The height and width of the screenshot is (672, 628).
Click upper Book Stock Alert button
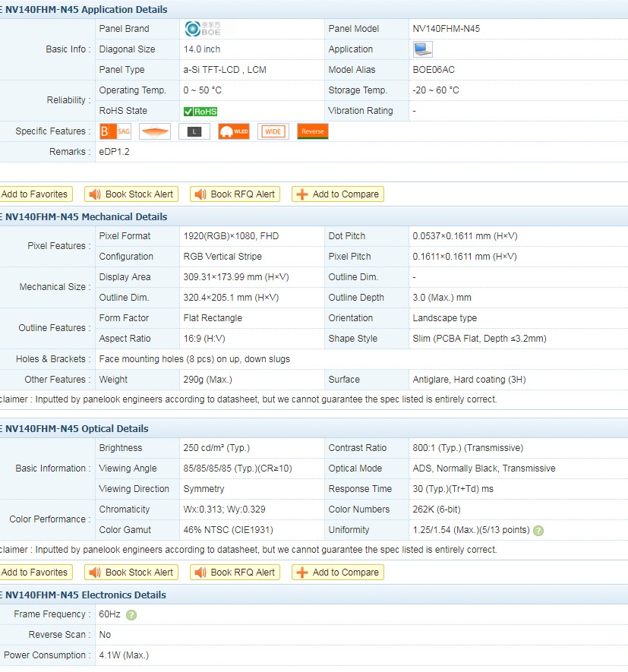click(131, 194)
